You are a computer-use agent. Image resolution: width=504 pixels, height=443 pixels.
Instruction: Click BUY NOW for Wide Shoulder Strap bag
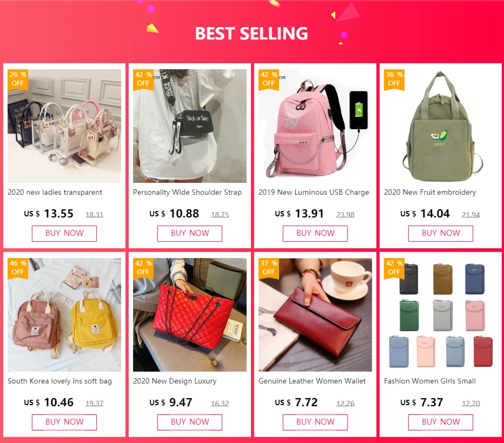pos(190,233)
